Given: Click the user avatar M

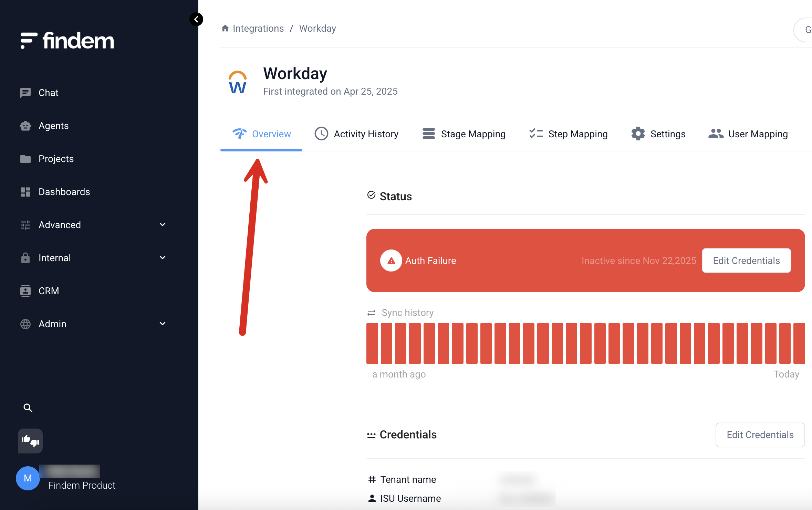Looking at the screenshot, I should pyautogui.click(x=28, y=478).
